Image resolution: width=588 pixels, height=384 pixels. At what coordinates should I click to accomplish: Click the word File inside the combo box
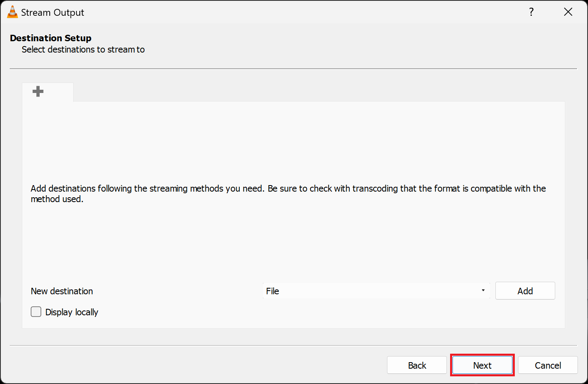point(273,291)
